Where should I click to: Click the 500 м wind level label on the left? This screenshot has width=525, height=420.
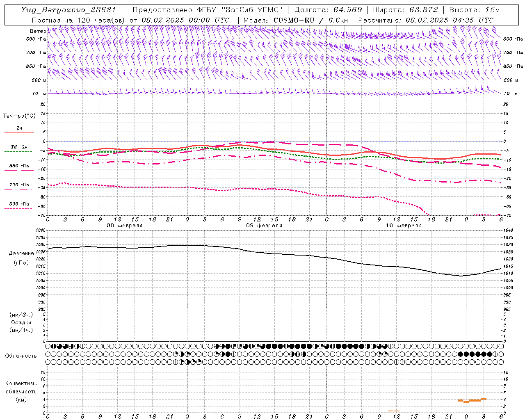(x=39, y=80)
